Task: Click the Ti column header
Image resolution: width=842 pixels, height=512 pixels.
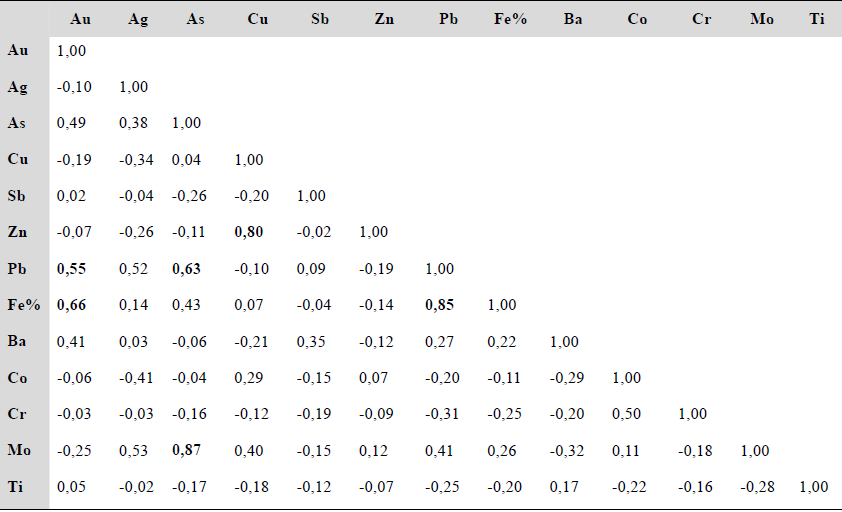Action: click(818, 19)
